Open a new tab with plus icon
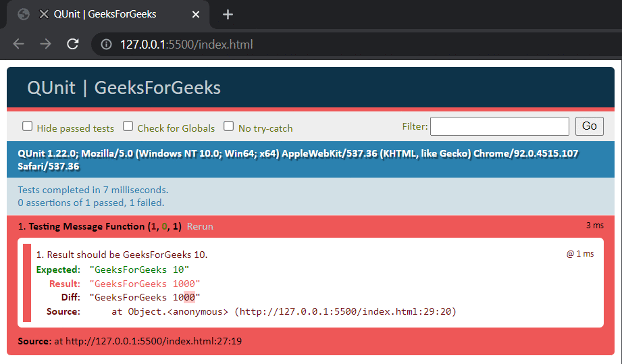 228,14
